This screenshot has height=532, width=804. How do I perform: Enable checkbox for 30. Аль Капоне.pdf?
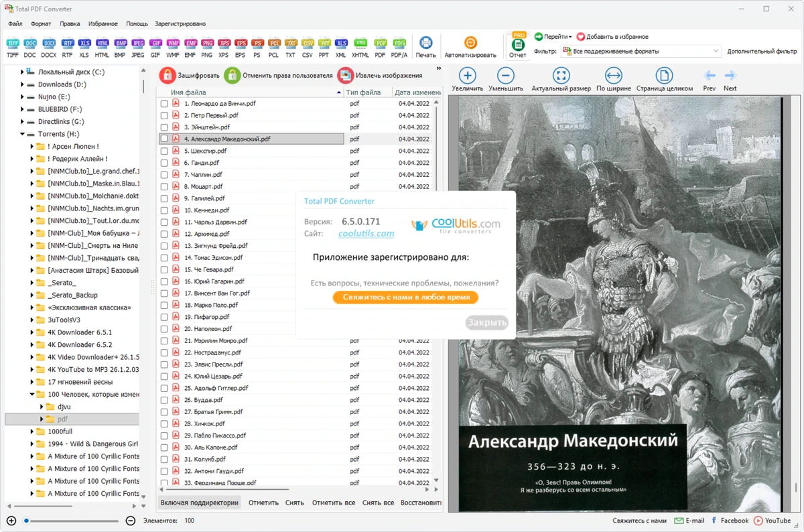164,448
